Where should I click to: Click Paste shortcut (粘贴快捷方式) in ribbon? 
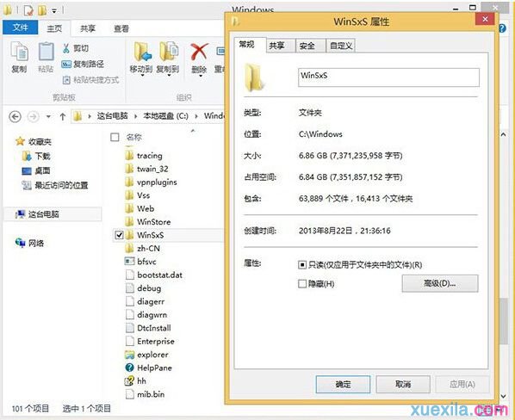90,80
